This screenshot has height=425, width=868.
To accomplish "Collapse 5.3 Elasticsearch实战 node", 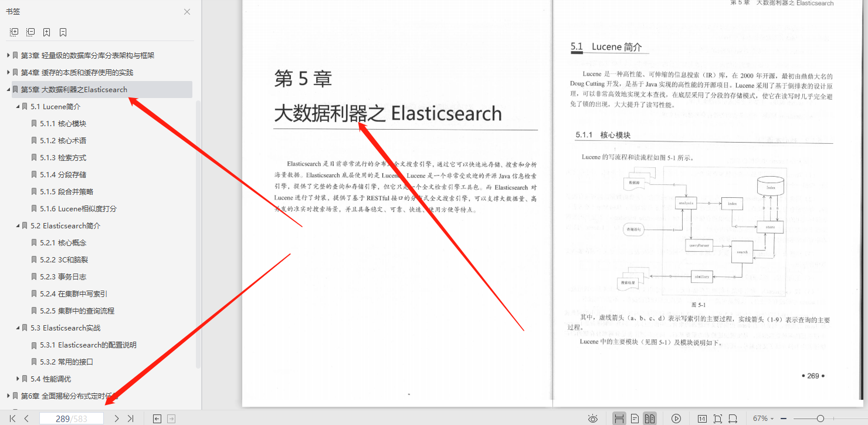I will click(x=18, y=328).
